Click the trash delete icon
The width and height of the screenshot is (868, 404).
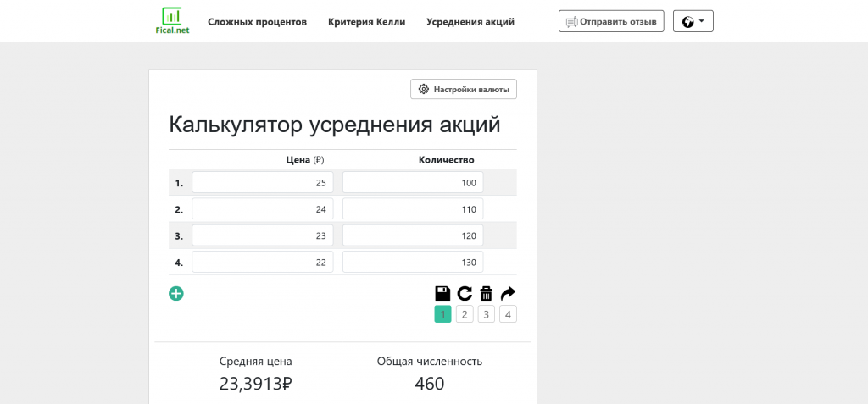pyautogui.click(x=486, y=293)
